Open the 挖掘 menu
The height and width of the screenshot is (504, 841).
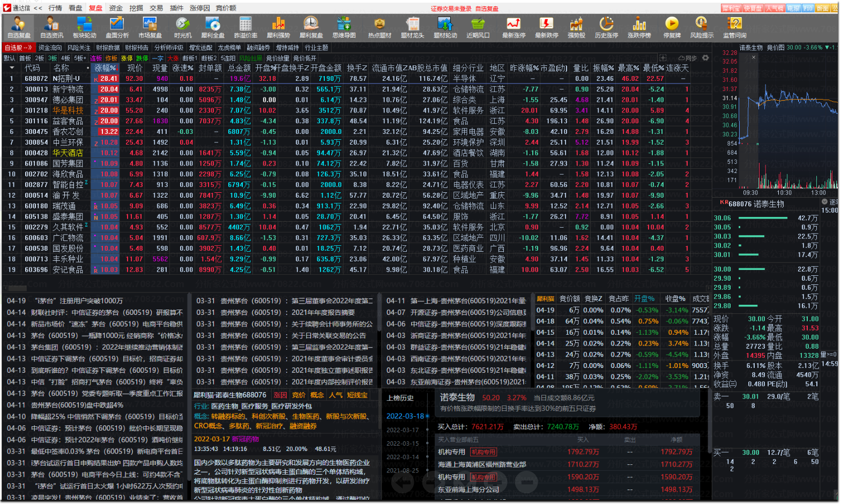click(136, 8)
